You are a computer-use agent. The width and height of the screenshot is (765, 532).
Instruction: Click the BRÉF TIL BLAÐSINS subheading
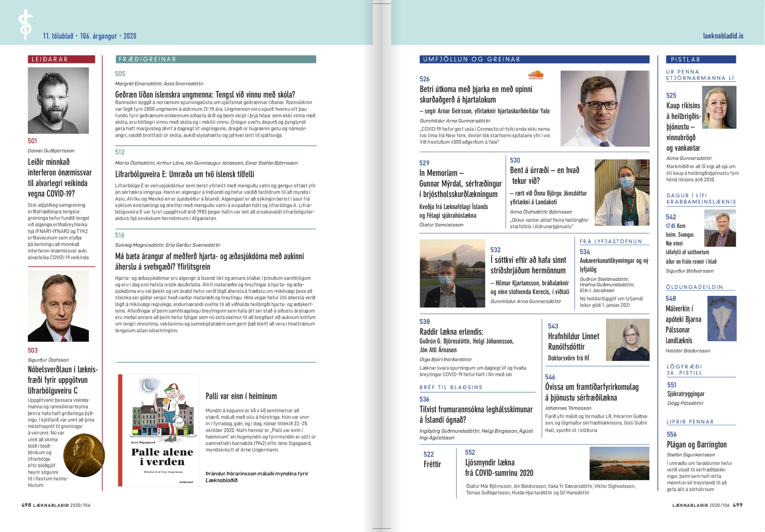pyautogui.click(x=451, y=387)
